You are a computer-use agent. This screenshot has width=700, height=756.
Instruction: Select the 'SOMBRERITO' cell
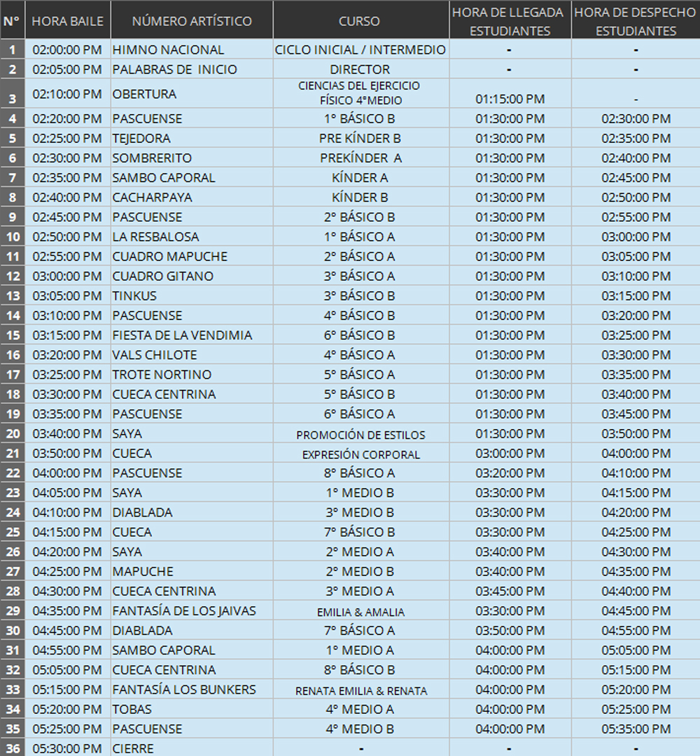click(x=192, y=157)
